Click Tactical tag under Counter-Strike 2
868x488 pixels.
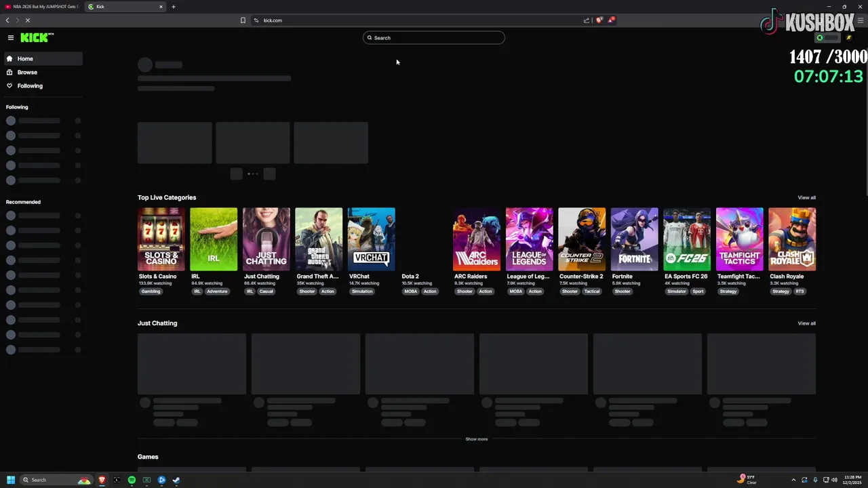point(592,291)
